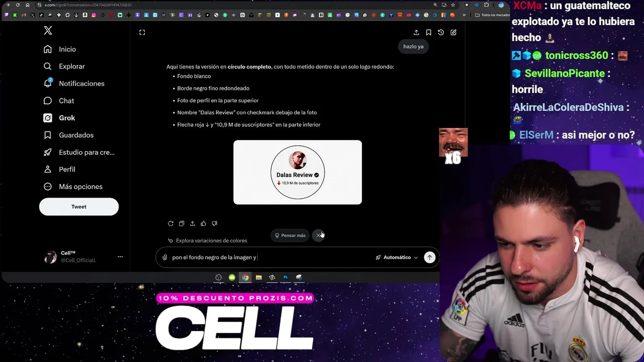This screenshot has height=362, width=644.
Task: Open the browser extensions puzzle icon
Action: 486,5
